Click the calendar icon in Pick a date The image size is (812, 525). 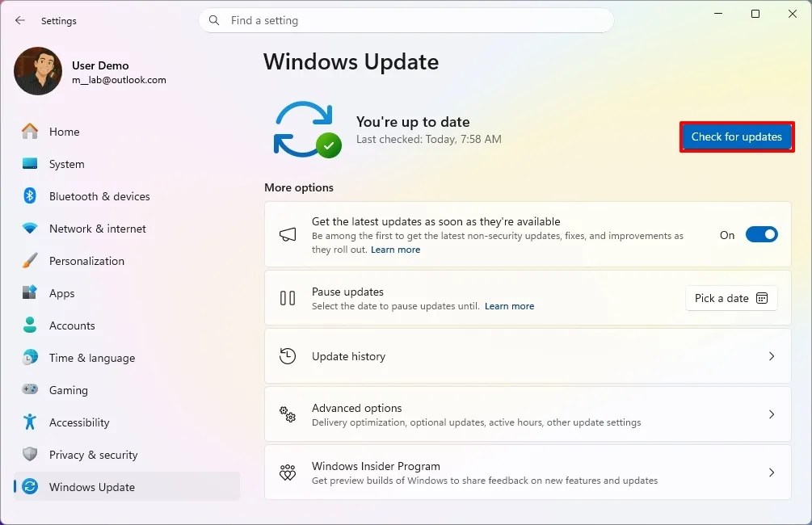(762, 298)
